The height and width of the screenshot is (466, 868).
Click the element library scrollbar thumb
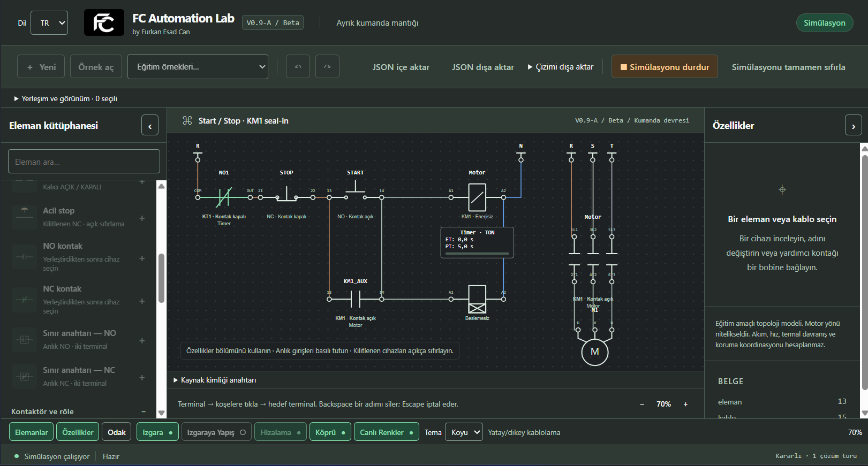point(161,278)
